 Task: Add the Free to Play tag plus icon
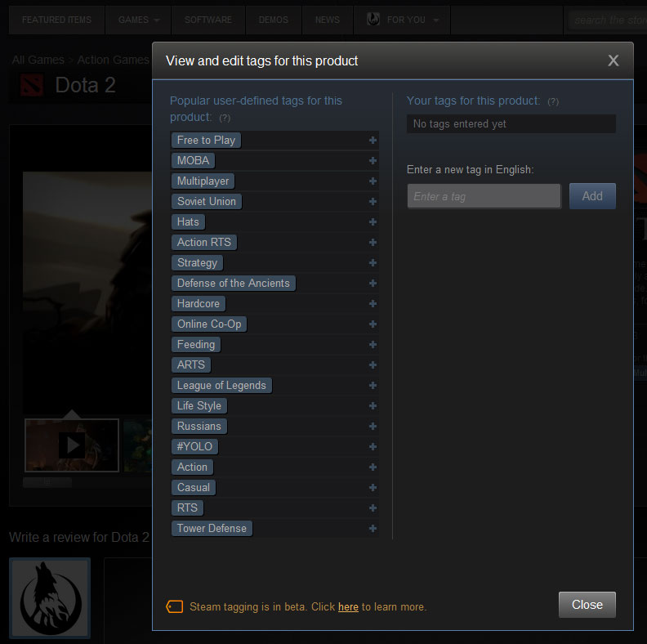tap(373, 141)
